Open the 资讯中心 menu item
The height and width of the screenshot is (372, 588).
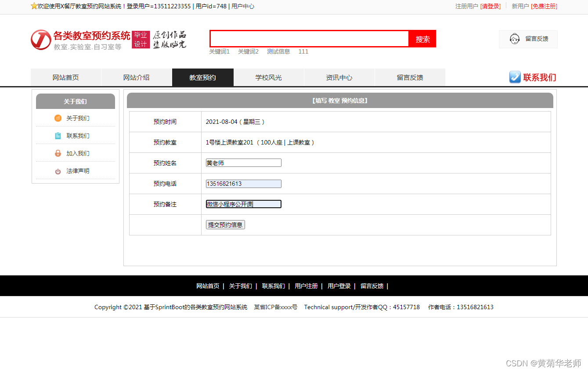(339, 77)
